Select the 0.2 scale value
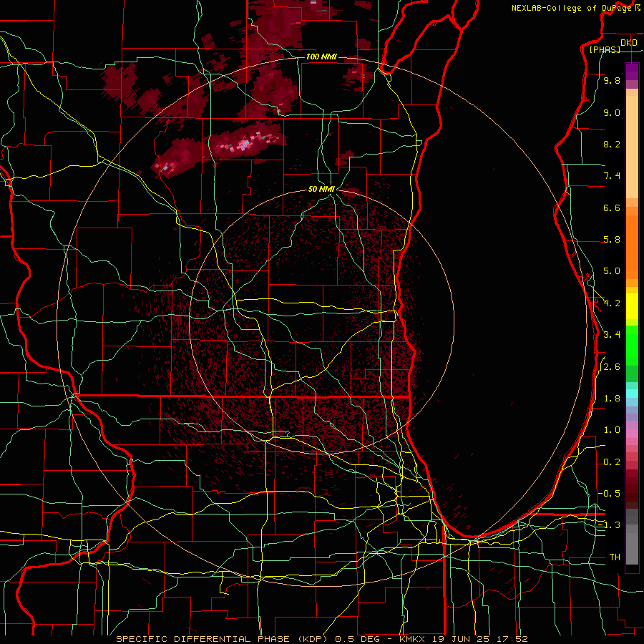Screen dimensions: 644x644 click(x=612, y=462)
